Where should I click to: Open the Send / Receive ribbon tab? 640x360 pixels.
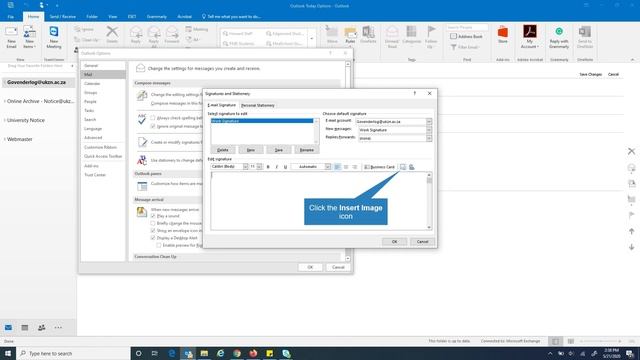[x=62, y=17]
